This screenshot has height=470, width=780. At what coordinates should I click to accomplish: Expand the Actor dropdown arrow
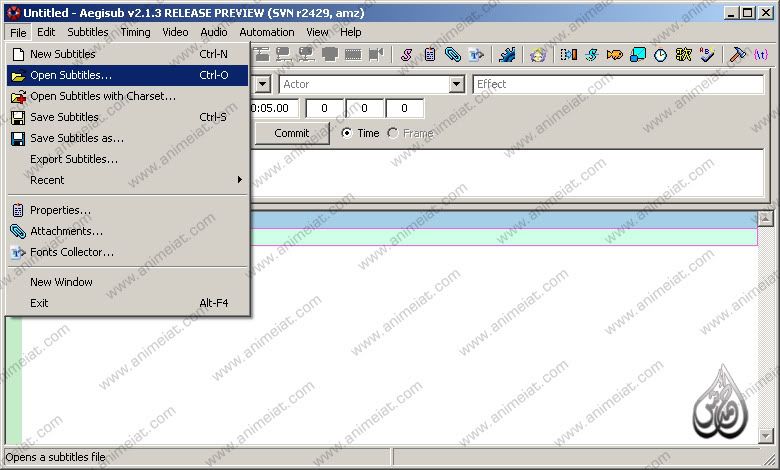click(456, 85)
